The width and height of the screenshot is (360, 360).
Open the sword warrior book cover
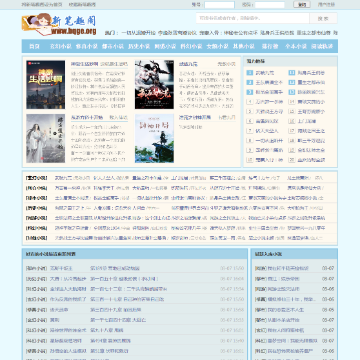154,85
